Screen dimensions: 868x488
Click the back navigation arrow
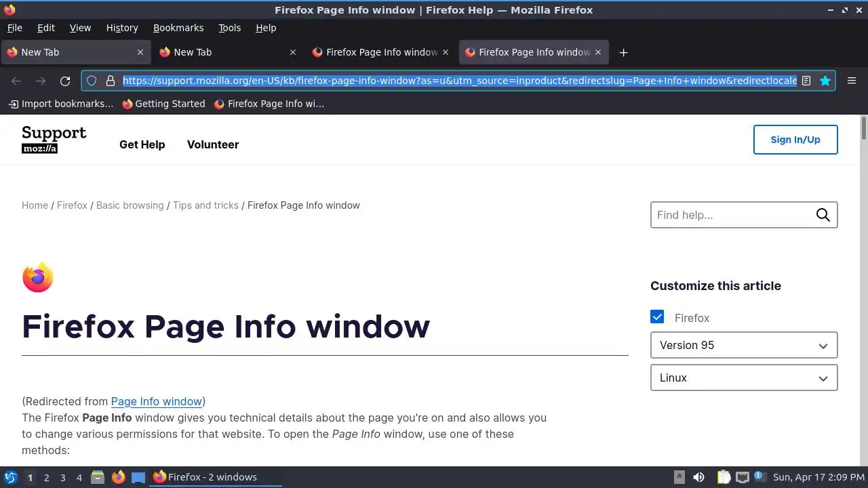pyautogui.click(x=16, y=81)
